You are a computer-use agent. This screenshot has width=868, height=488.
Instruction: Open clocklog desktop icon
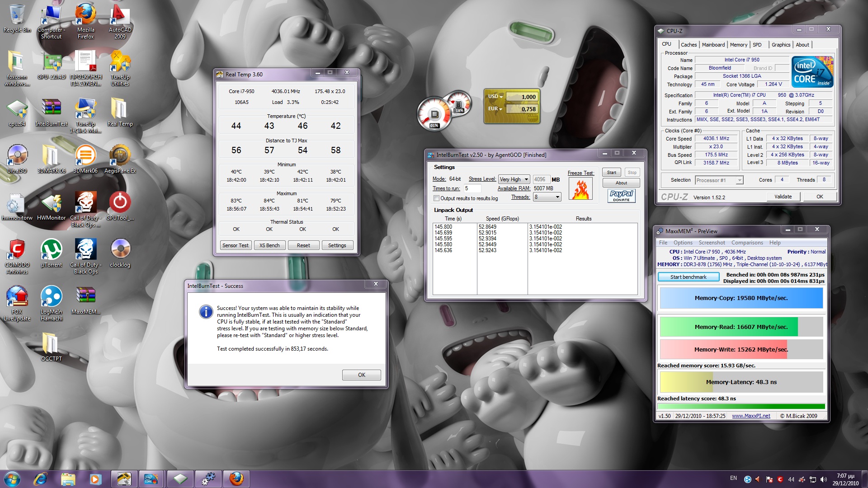[120, 253]
